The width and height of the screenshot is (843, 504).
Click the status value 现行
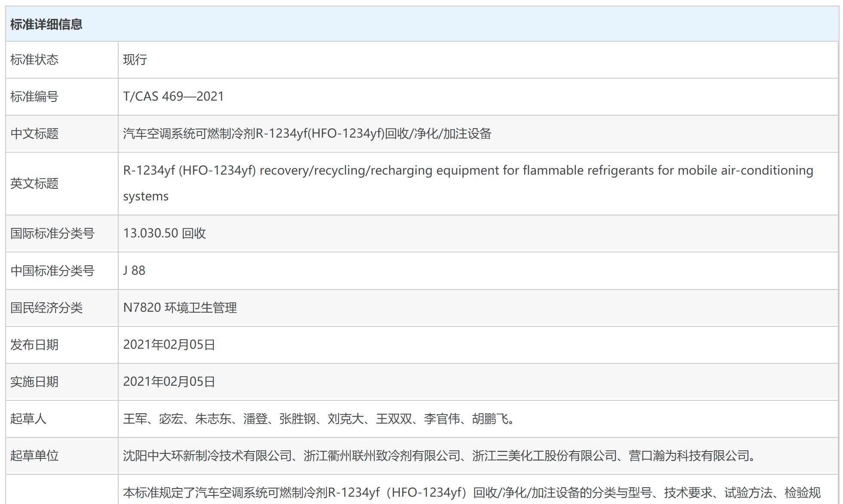coord(135,60)
